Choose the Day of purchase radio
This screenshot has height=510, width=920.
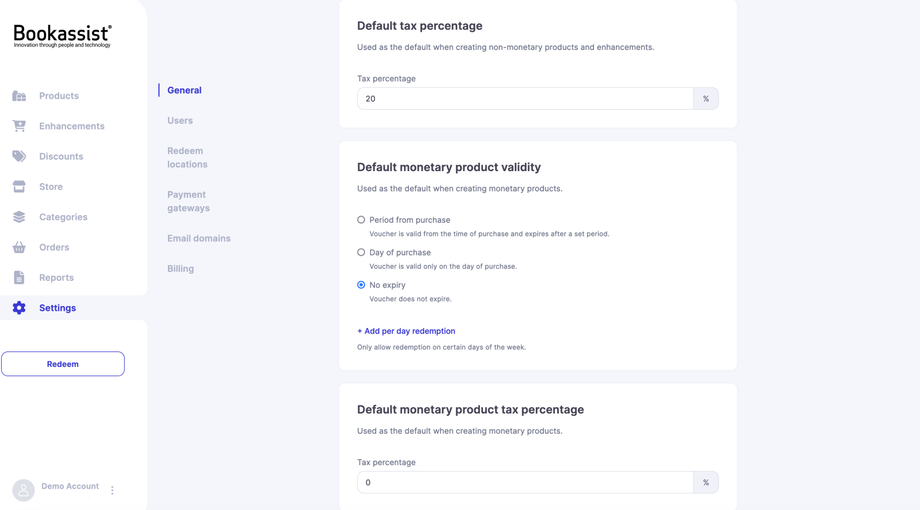[x=361, y=253]
